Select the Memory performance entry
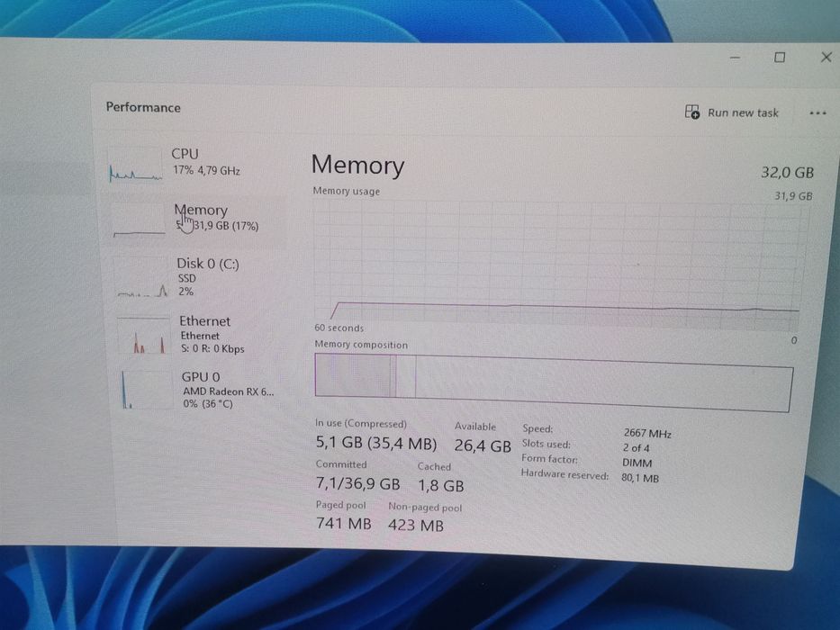This screenshot has height=630, width=840. [197, 220]
